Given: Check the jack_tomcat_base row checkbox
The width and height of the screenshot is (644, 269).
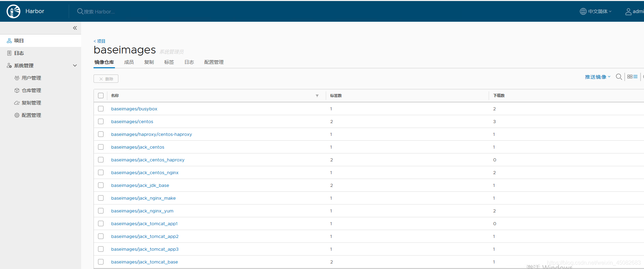Looking at the screenshot, I should (101, 262).
